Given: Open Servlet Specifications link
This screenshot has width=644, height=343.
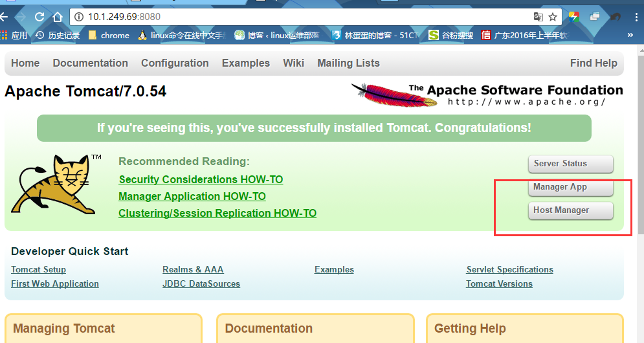Looking at the screenshot, I should coord(509,269).
